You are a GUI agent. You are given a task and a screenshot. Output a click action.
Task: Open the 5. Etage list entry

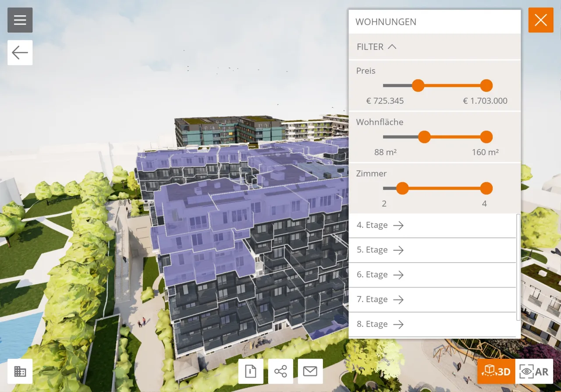pyautogui.click(x=380, y=250)
